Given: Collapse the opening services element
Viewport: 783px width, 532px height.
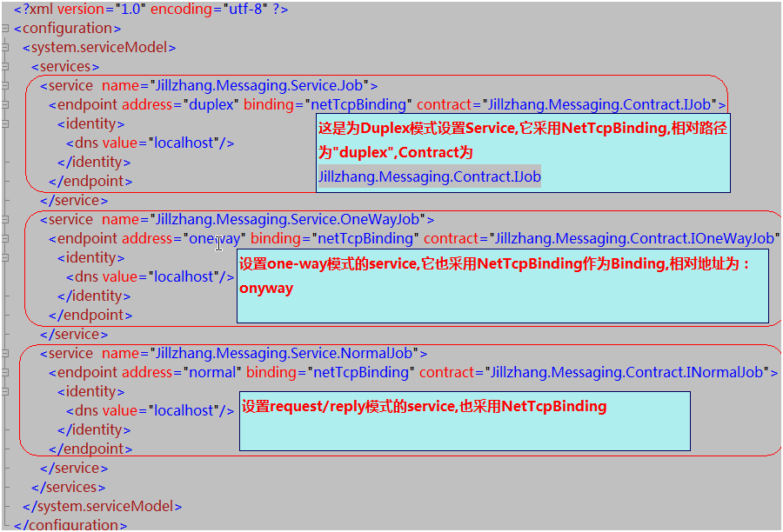Looking at the screenshot, I should click(x=5, y=67).
